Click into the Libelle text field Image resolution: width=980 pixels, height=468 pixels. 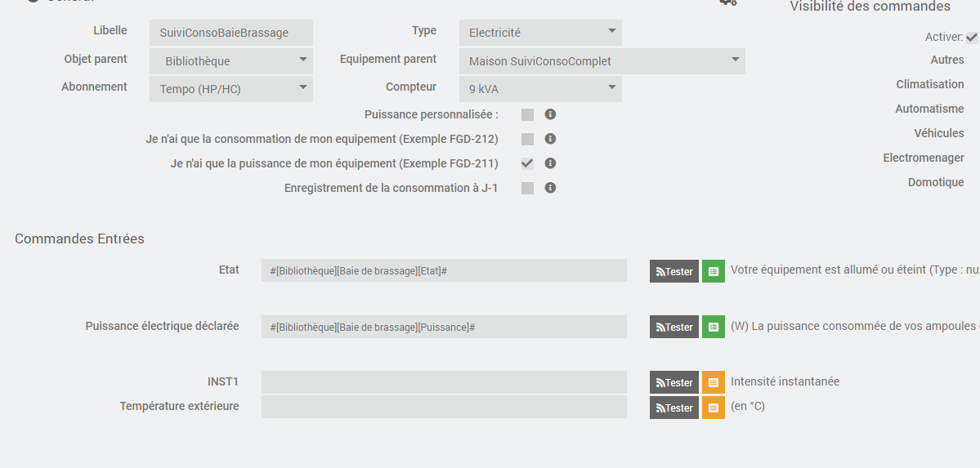pos(230,33)
